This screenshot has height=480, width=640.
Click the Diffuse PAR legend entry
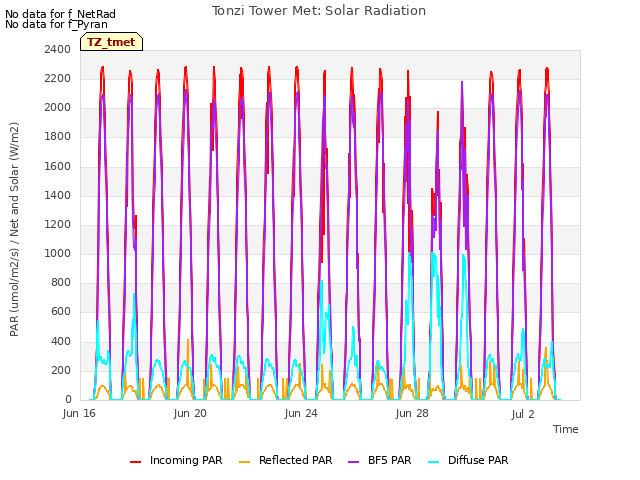468,460
